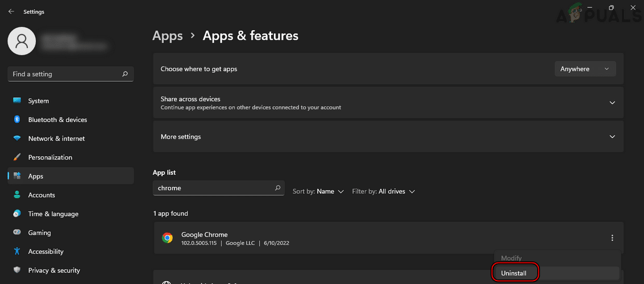This screenshot has height=284, width=644.
Task: Open Time & language settings
Action: [53, 214]
